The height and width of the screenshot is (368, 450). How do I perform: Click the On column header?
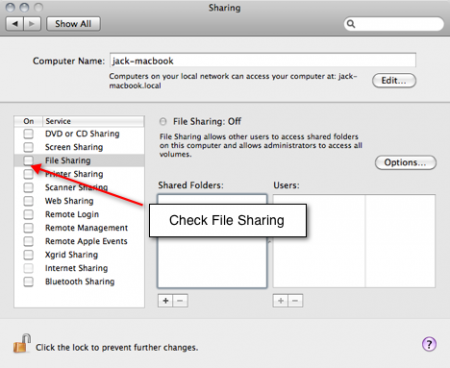(x=28, y=121)
